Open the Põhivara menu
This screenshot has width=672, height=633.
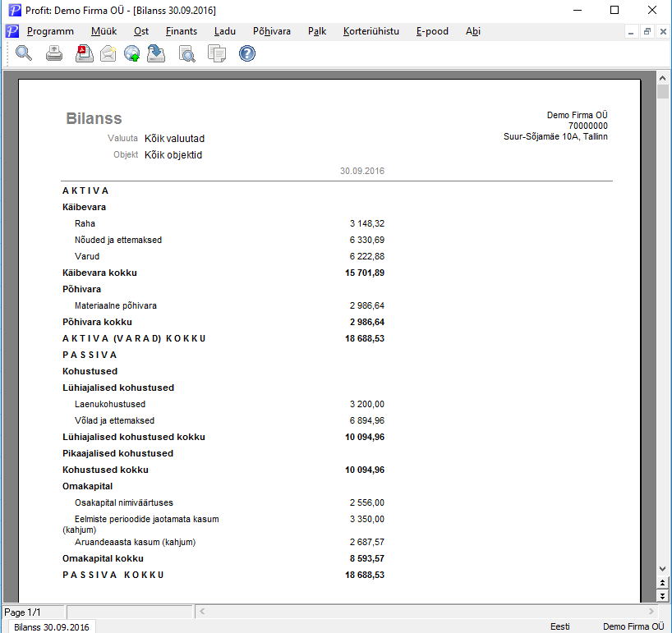271,31
